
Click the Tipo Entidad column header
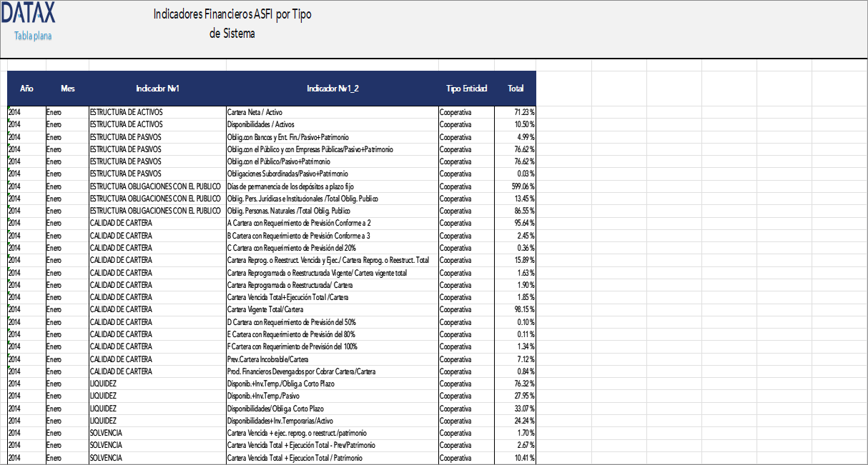[466, 89]
